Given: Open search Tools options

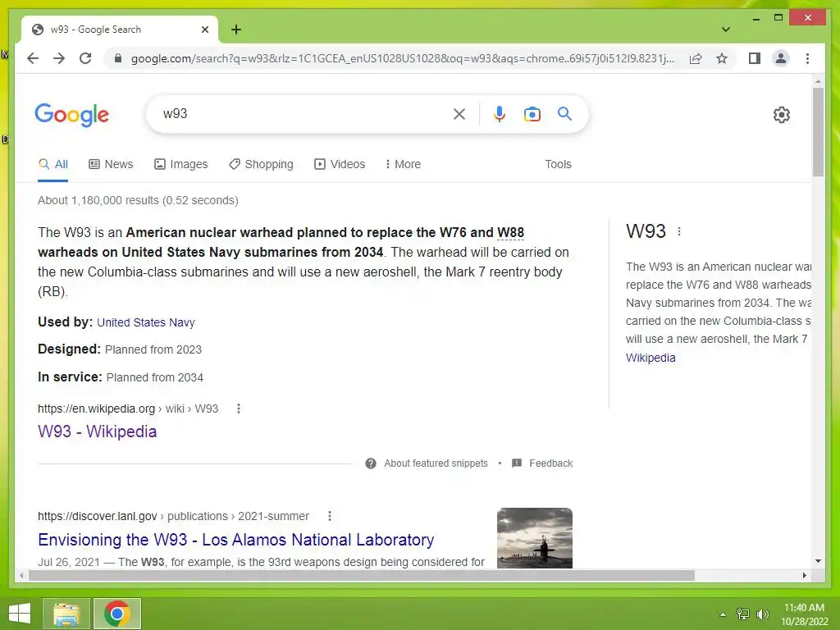Looking at the screenshot, I should [558, 164].
